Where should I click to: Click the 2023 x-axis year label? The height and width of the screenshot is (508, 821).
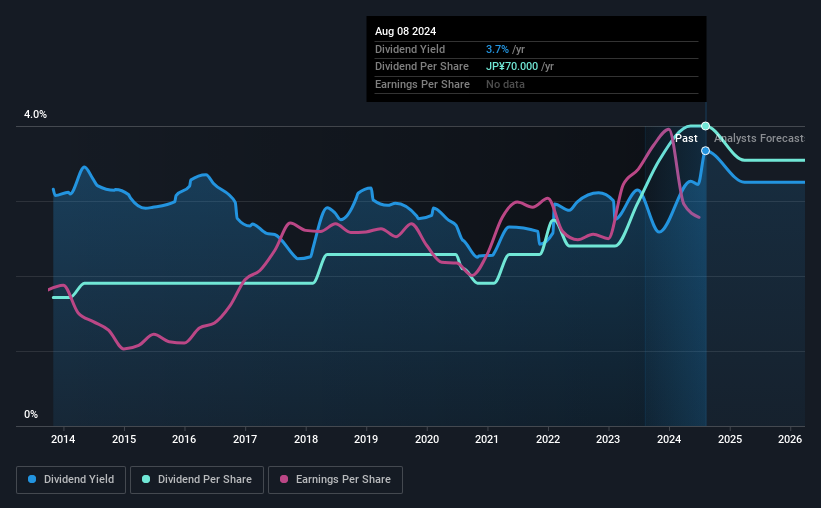pyautogui.click(x=608, y=439)
